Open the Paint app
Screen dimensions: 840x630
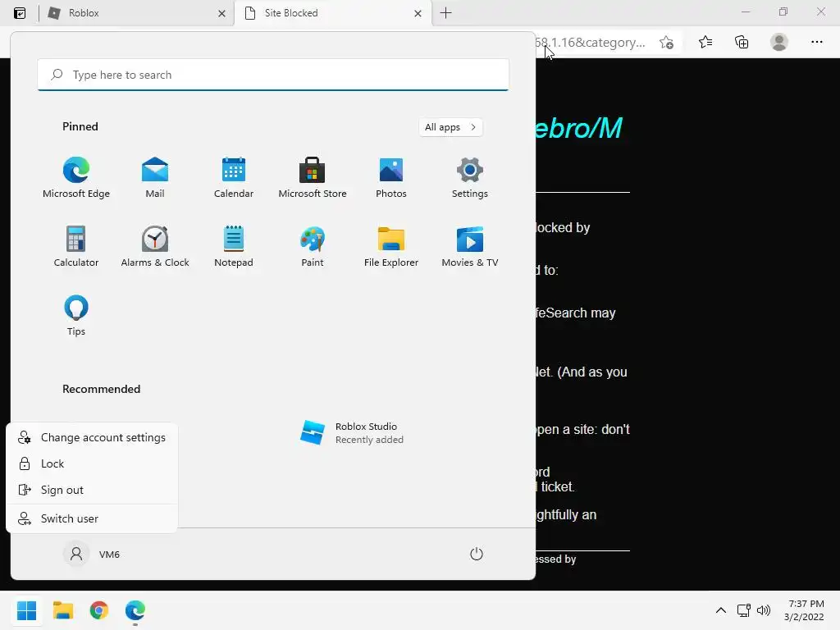pos(313,246)
